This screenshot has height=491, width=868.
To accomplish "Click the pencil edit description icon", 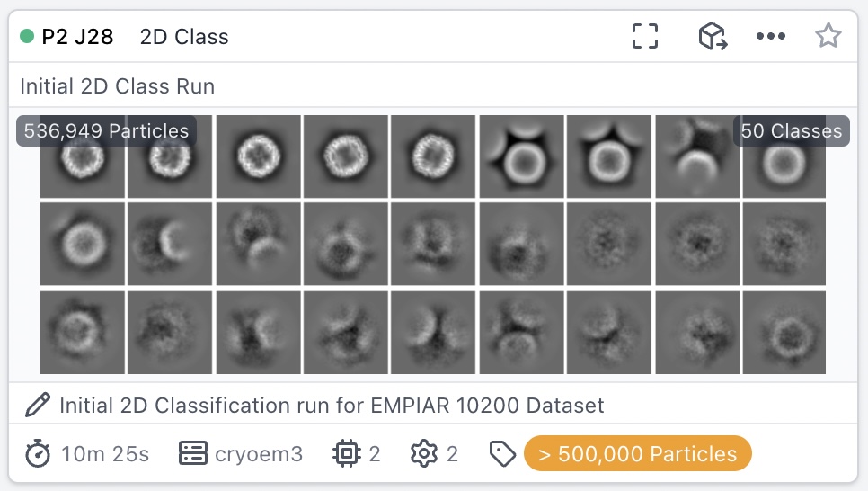I will pyautogui.click(x=37, y=406).
